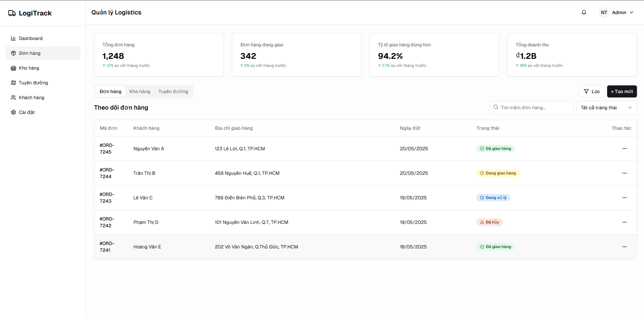Click the 18/05/2025 order date
The image size is (644, 318).
click(413, 247)
